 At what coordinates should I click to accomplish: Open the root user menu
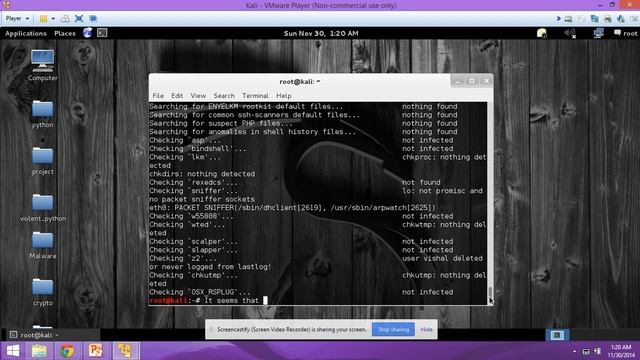(625, 33)
